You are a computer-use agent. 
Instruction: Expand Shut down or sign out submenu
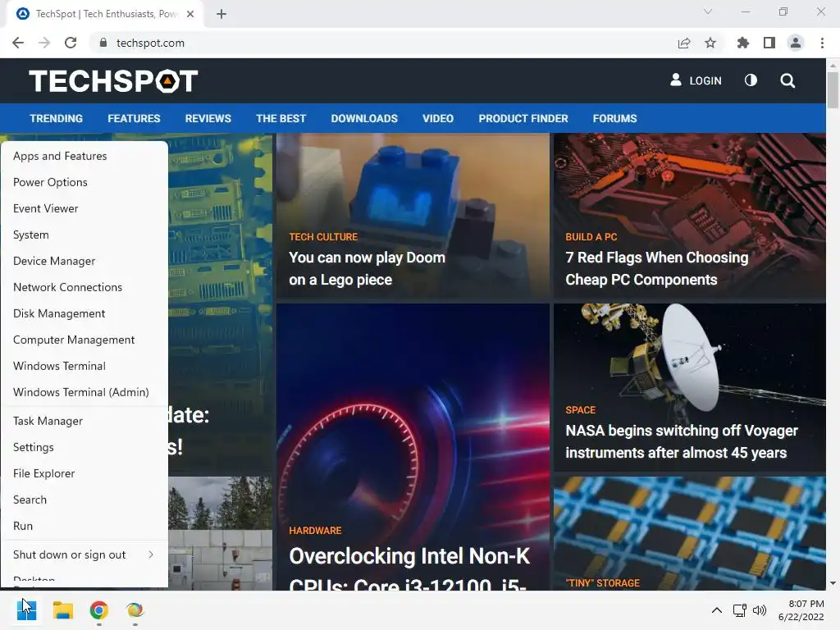[x=84, y=555]
